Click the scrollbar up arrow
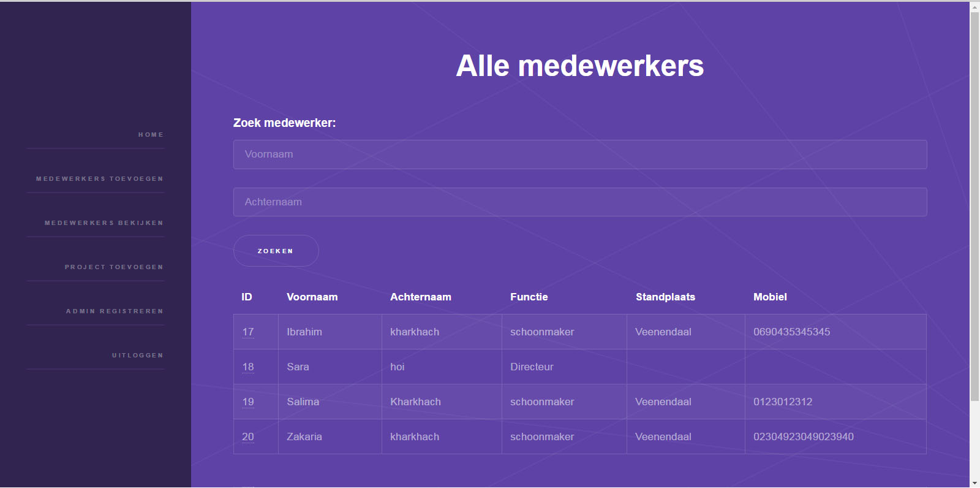 tap(974, 7)
